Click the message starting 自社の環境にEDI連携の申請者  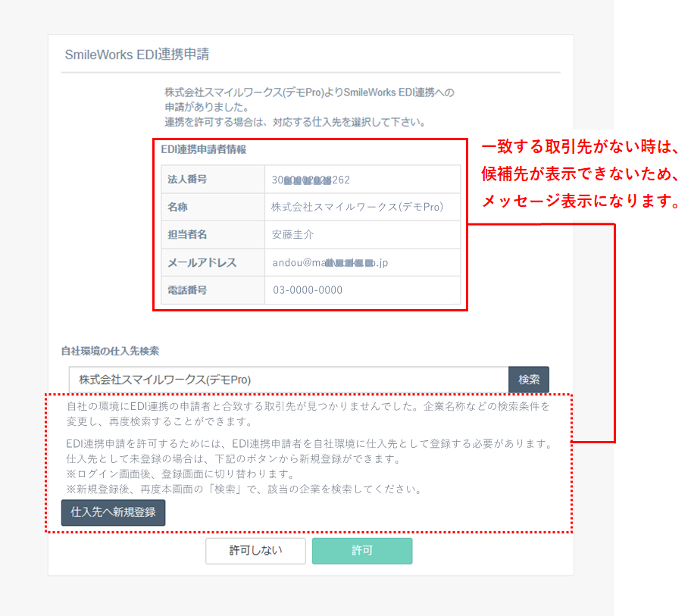click(x=308, y=414)
